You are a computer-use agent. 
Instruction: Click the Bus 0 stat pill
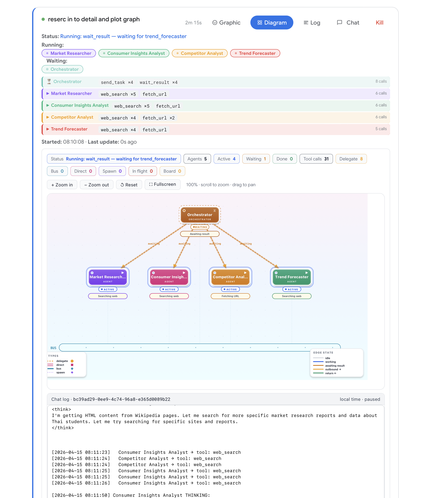coord(57,171)
